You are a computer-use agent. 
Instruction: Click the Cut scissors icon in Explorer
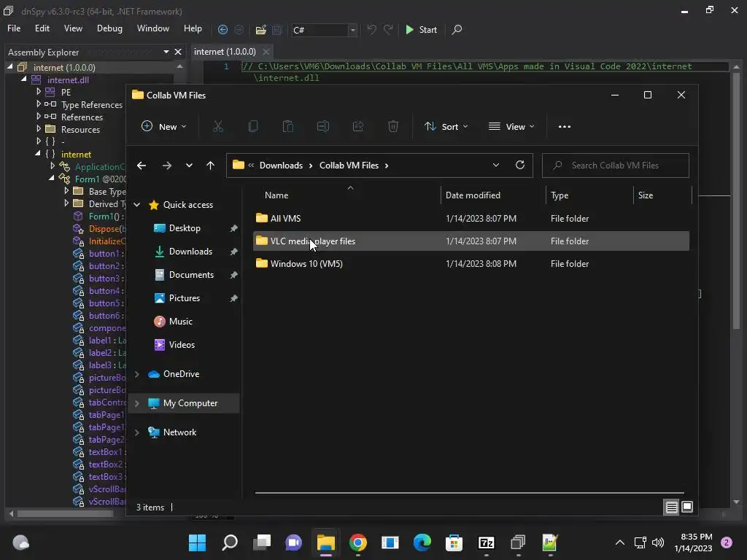(x=217, y=127)
